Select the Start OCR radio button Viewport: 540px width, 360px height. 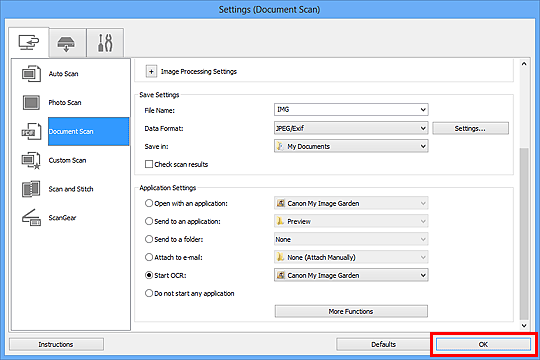pos(149,275)
